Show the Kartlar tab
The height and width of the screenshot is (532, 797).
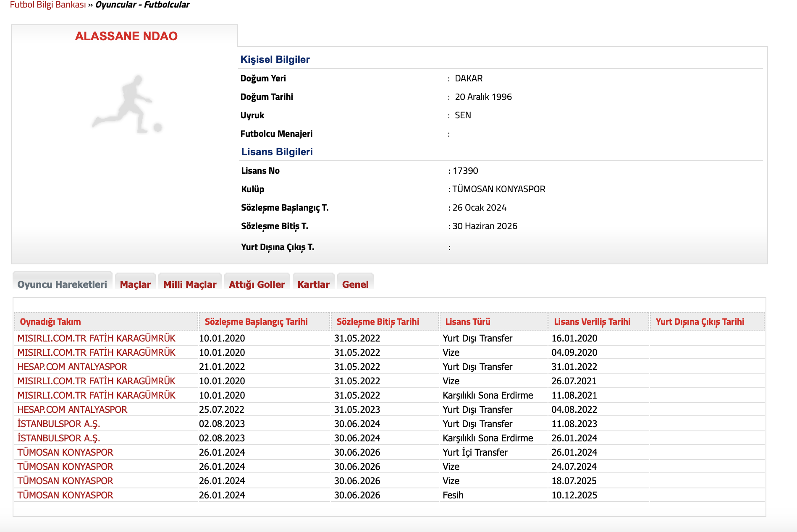pos(313,284)
